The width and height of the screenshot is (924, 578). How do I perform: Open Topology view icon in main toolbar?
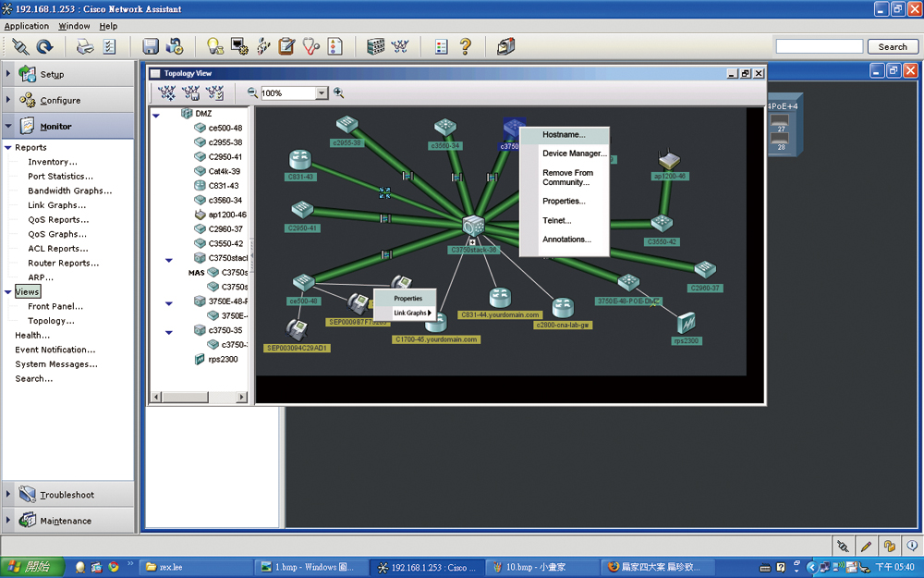[x=400, y=46]
